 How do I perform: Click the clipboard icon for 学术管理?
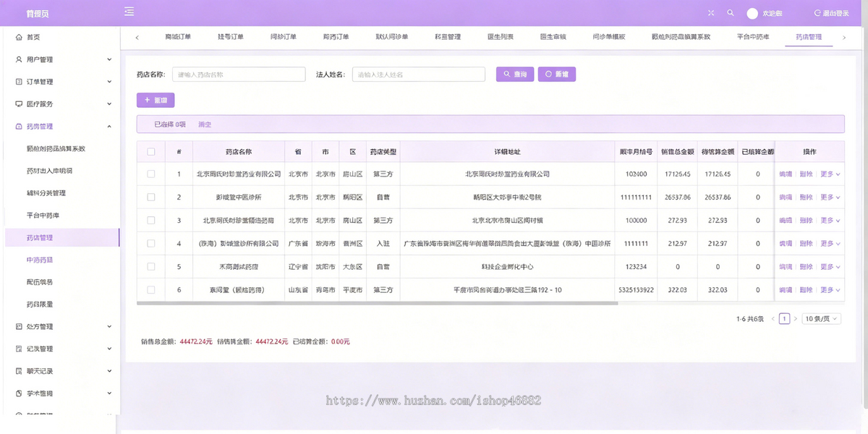(x=19, y=393)
